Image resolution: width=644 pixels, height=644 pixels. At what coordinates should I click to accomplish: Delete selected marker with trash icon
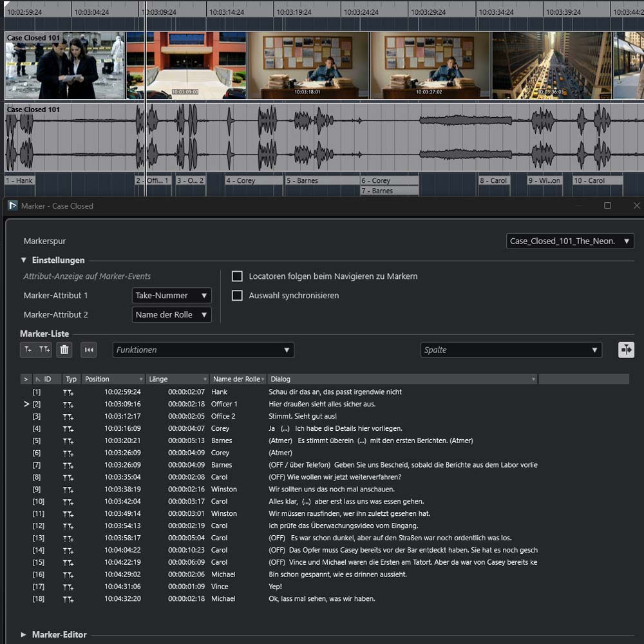click(x=64, y=350)
